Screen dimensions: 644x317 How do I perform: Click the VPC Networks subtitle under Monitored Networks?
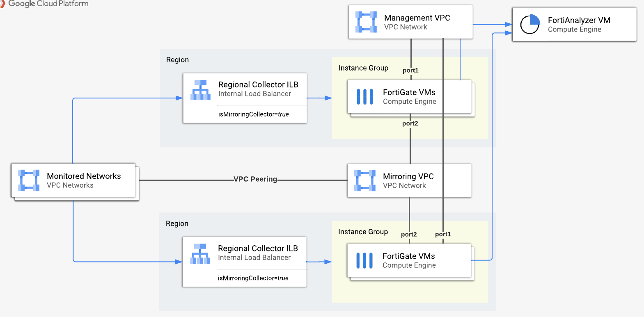tap(70, 185)
